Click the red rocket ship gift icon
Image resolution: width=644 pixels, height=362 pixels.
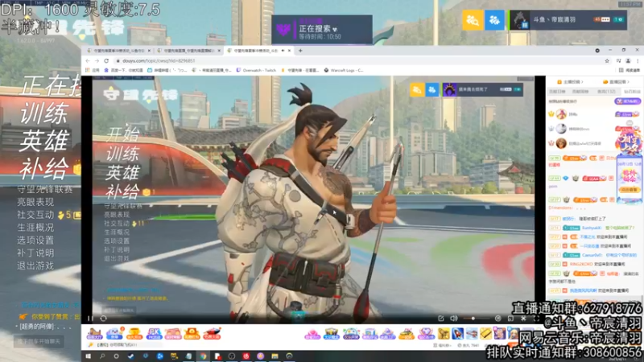click(x=212, y=334)
